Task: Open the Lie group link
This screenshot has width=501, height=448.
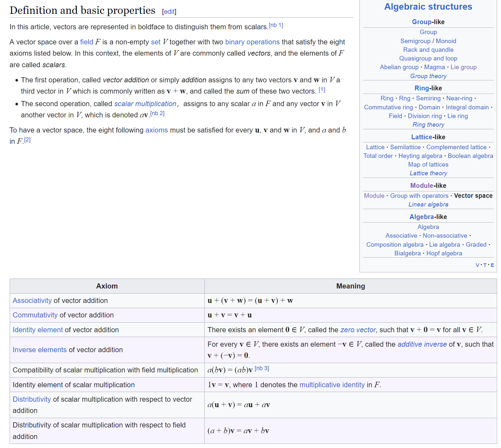Action: click(463, 67)
